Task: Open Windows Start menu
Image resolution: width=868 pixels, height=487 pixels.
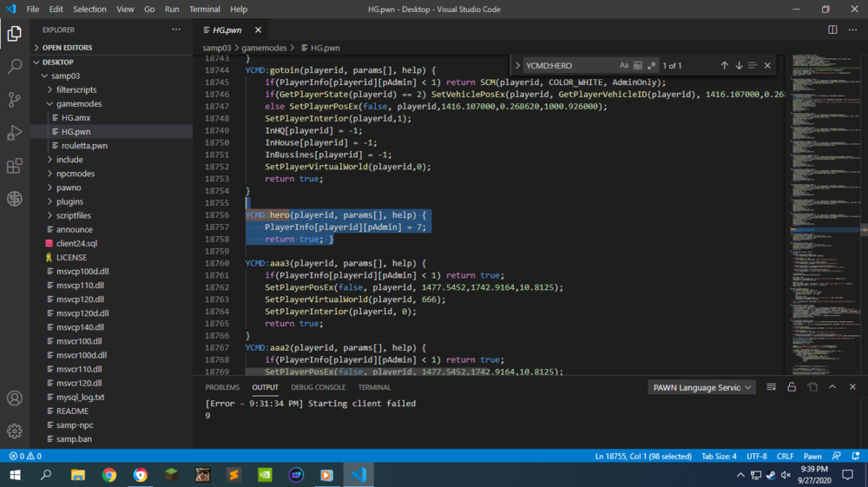Action: [x=15, y=475]
